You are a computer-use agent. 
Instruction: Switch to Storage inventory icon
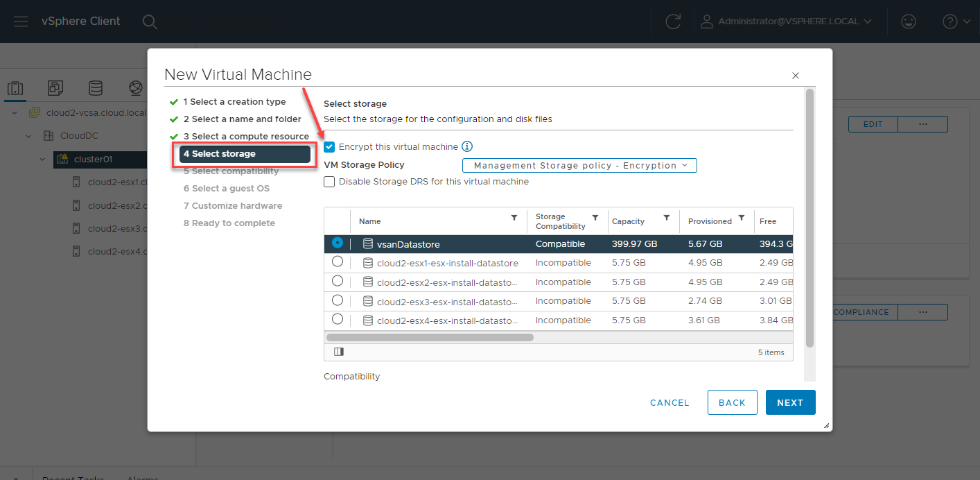coord(96,88)
